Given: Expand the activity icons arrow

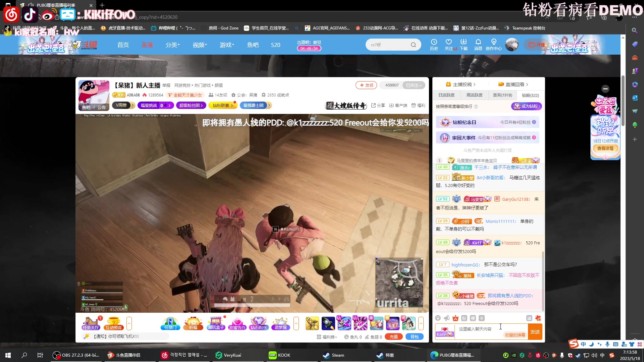Looking at the screenshot, I should tap(296, 323).
